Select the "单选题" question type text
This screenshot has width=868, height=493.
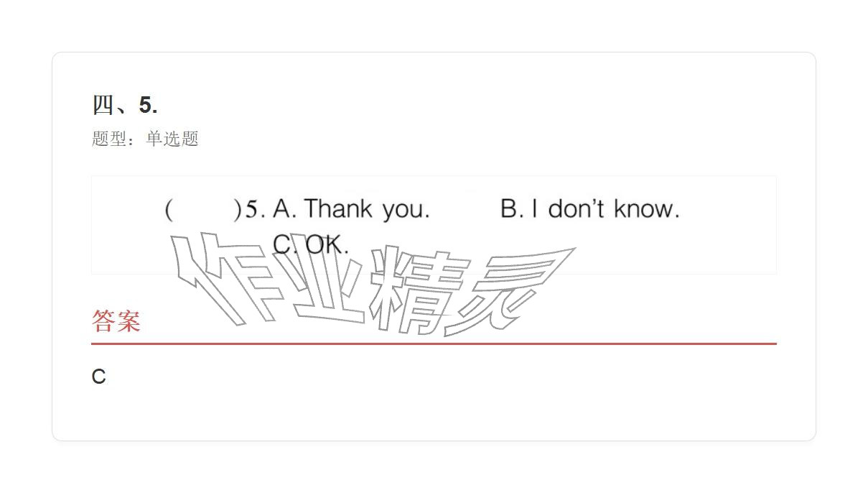172,139
